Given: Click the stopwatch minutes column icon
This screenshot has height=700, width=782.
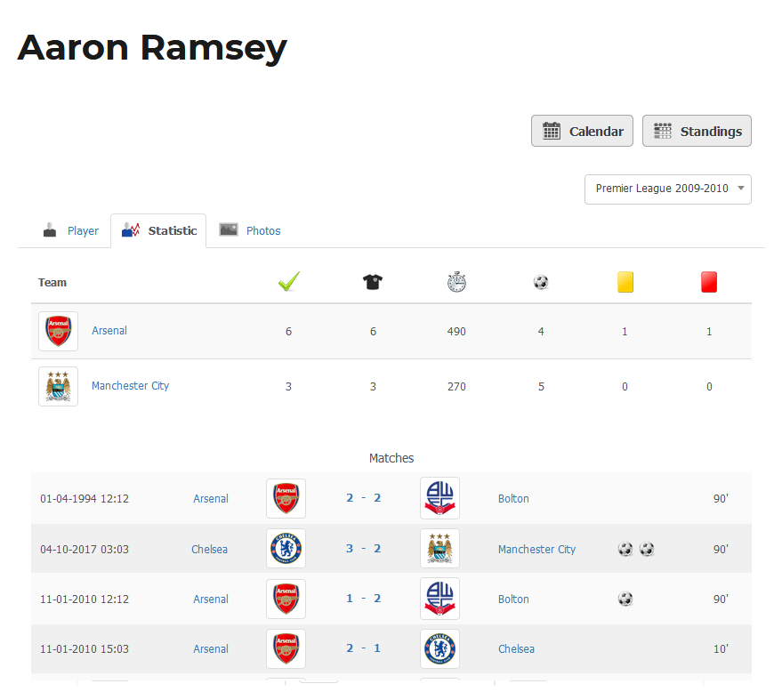Looking at the screenshot, I should [x=456, y=282].
